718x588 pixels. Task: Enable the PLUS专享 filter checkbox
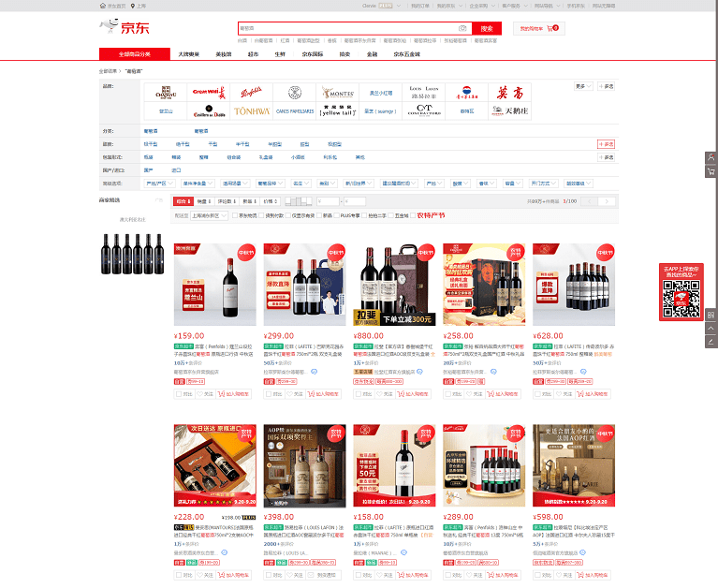pyautogui.click(x=337, y=215)
